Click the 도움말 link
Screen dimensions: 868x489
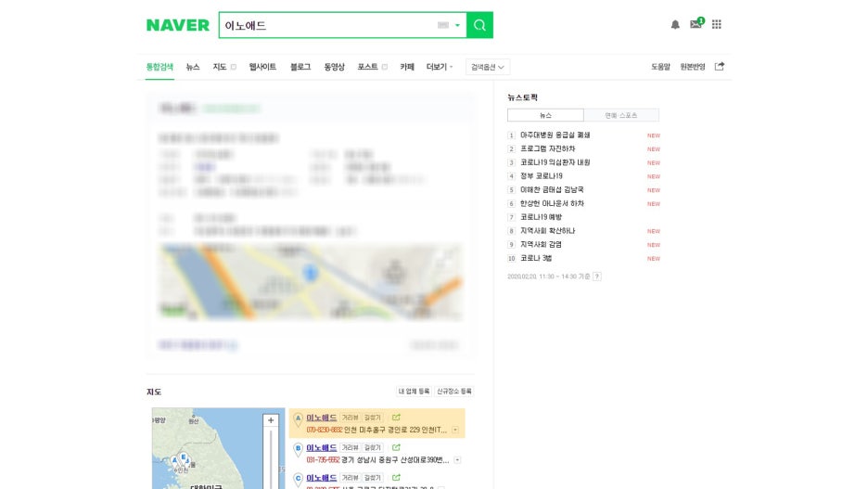point(660,67)
